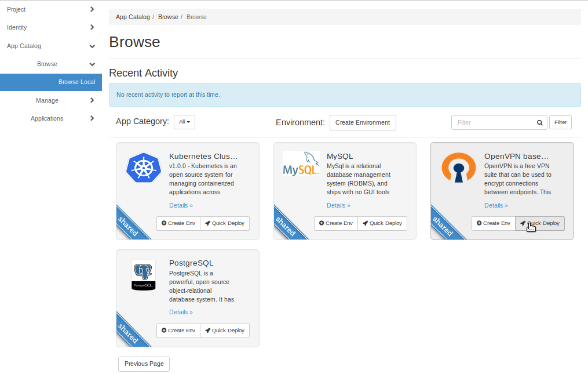Collapse the Browse sidebar submenu

(x=50, y=64)
